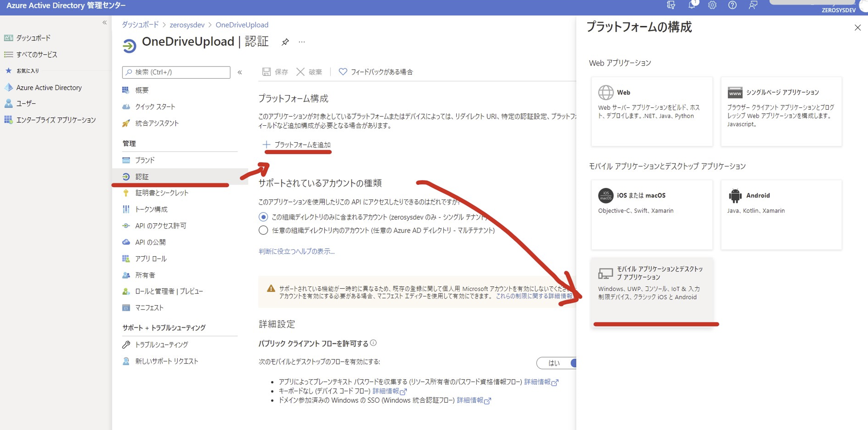Viewport: 868px width, 430px height.
Task: Open 詳細情報 link for device code flow
Action: click(x=389, y=391)
